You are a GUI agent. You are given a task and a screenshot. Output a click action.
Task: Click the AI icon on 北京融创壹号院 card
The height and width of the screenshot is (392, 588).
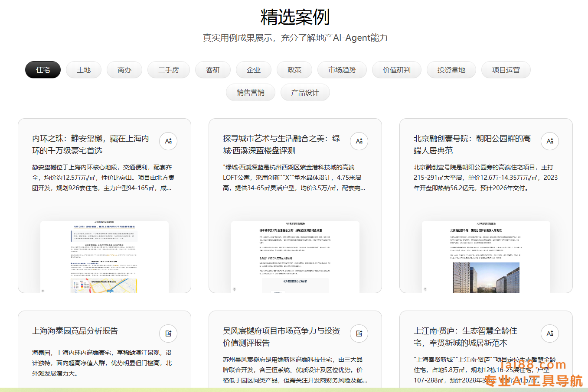coord(550,141)
